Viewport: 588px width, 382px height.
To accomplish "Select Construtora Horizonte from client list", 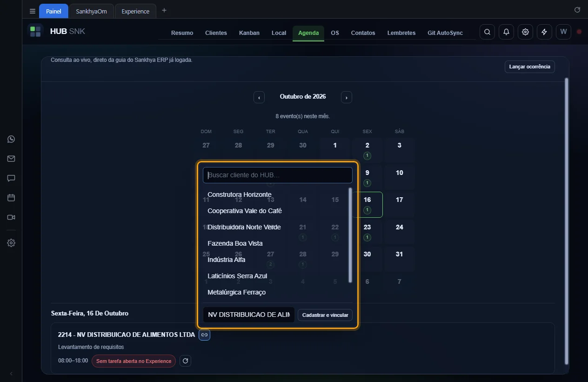I will click(x=275, y=194).
